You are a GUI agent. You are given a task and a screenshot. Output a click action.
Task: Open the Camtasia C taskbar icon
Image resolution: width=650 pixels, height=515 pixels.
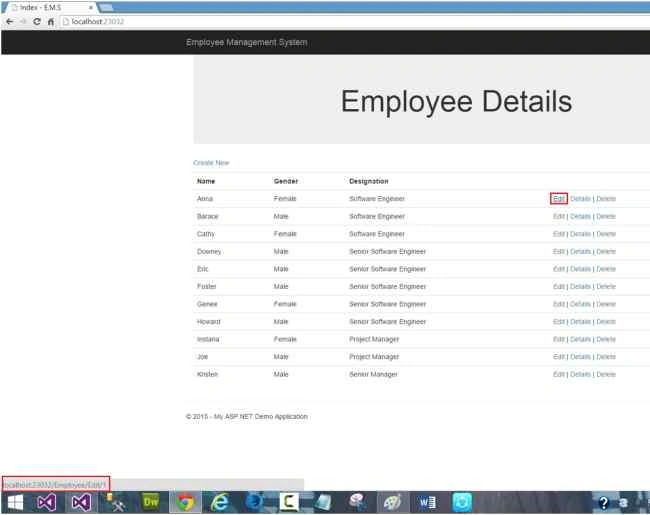click(289, 502)
